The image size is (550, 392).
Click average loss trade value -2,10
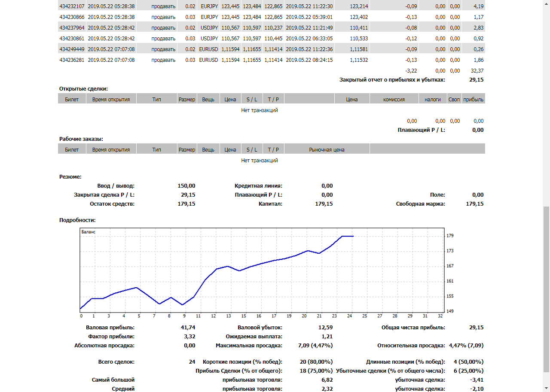477,389
